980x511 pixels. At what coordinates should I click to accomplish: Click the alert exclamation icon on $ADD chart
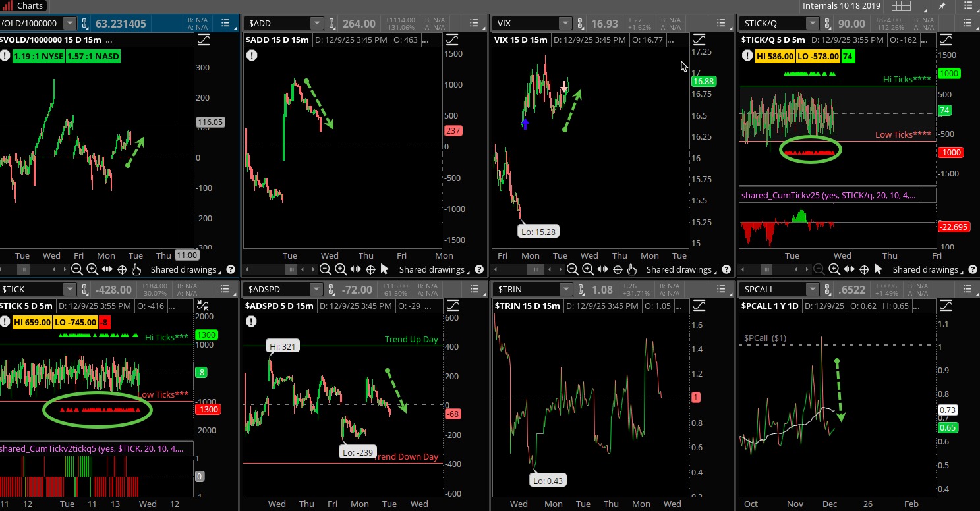pyautogui.click(x=251, y=56)
